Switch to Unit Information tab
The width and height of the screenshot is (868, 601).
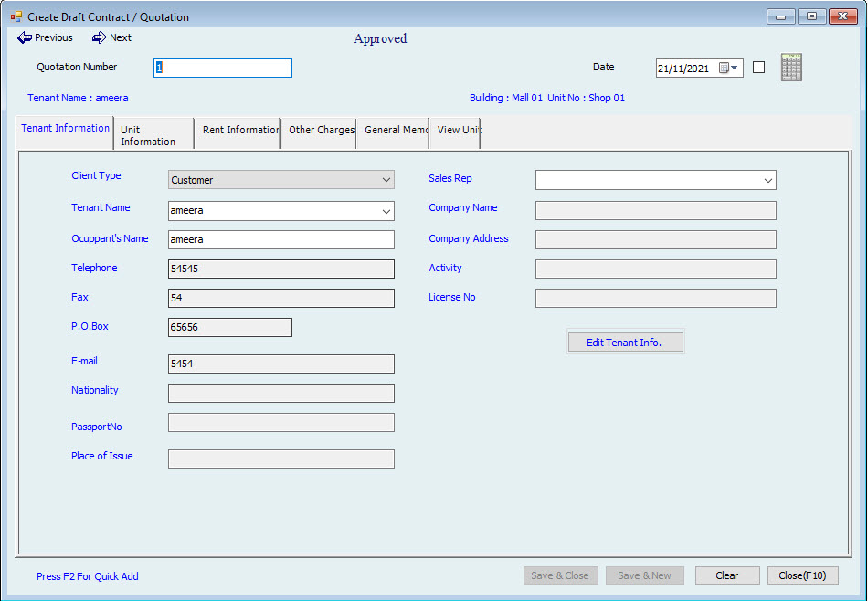tap(153, 135)
